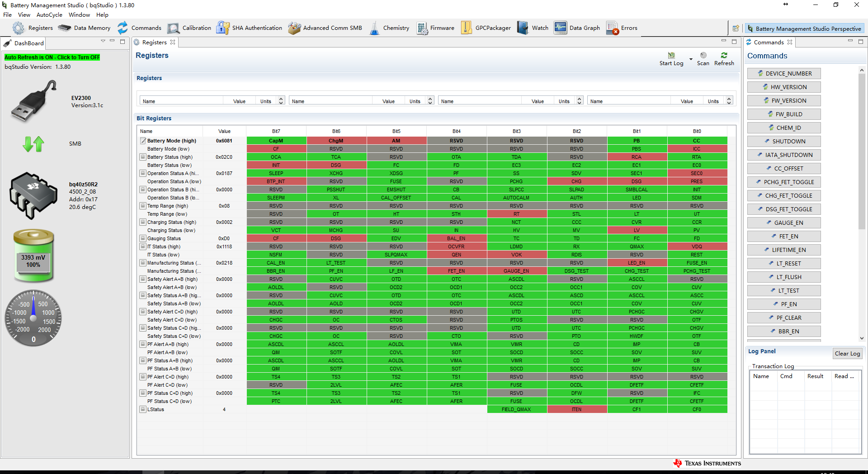
Task: Click the Scan registers icon
Action: [703, 55]
